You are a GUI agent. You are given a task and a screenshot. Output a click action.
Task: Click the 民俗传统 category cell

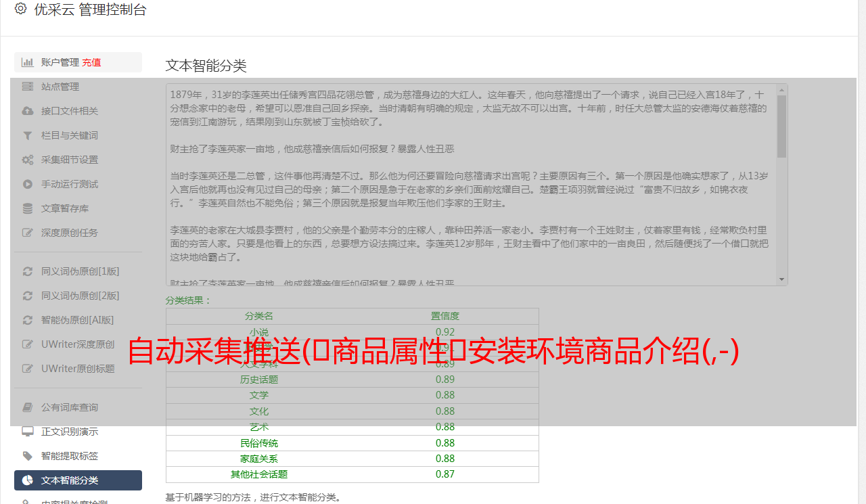pyautogui.click(x=259, y=443)
